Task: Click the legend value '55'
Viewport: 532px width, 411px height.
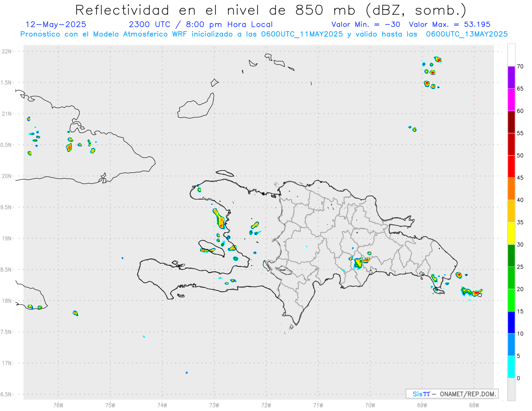Action: pyautogui.click(x=521, y=133)
